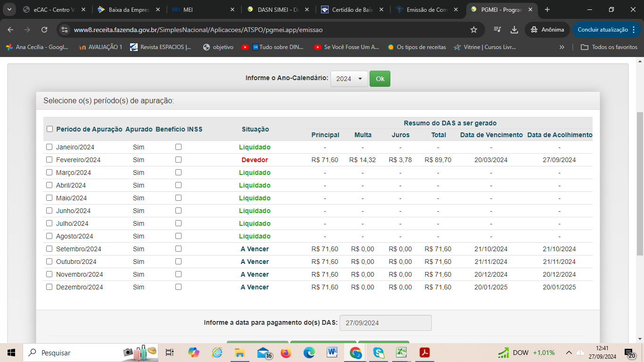Check the Janeiro/2024 period checkbox
Screen dimensions: 644x362
click(x=50, y=147)
